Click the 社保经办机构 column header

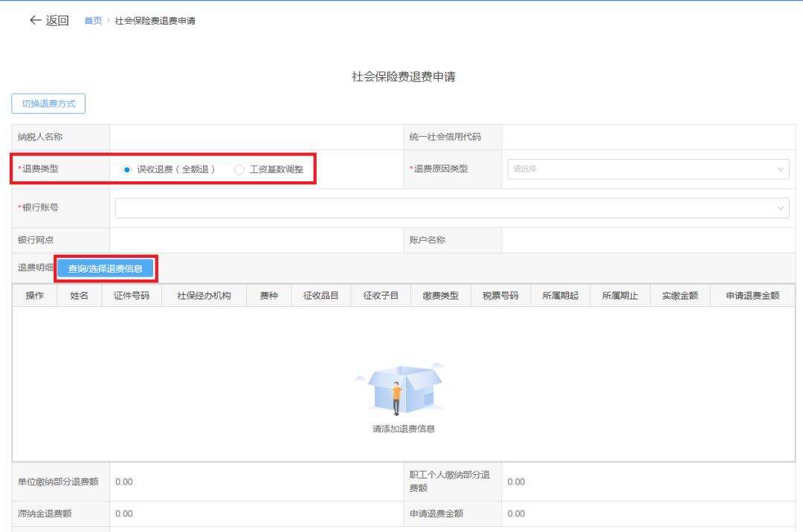pyautogui.click(x=204, y=296)
